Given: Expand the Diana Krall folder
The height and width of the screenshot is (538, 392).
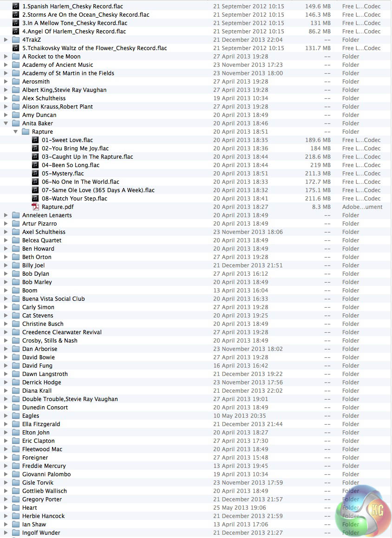Looking at the screenshot, I should (6, 391).
